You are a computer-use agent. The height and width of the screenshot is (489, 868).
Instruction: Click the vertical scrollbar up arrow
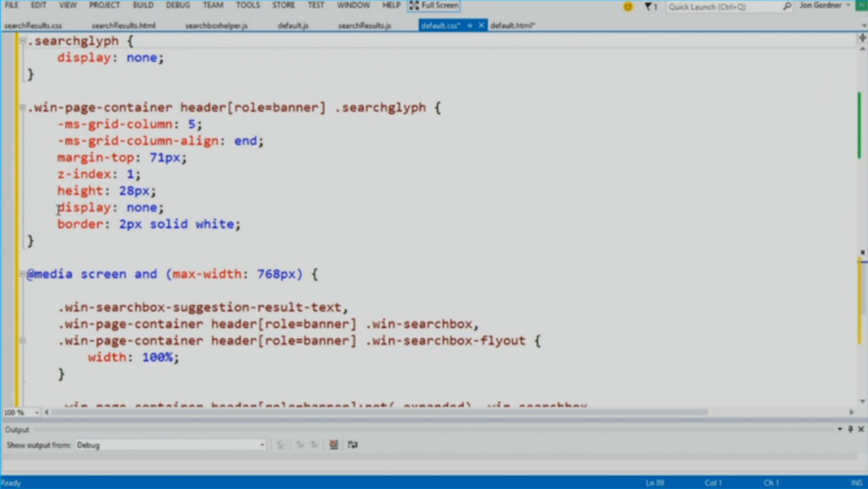[862, 49]
